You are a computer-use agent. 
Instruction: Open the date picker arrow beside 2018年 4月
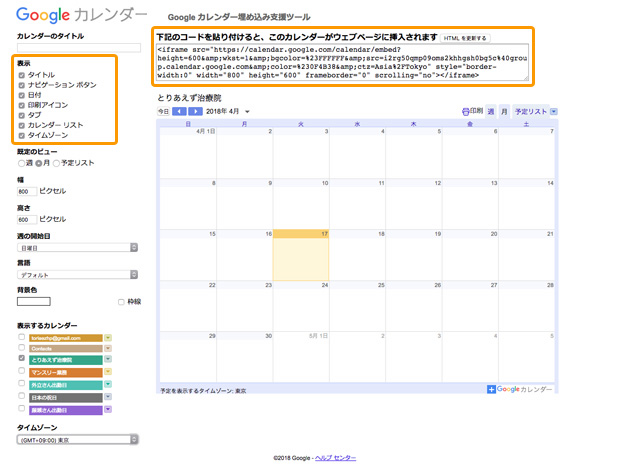(248, 112)
